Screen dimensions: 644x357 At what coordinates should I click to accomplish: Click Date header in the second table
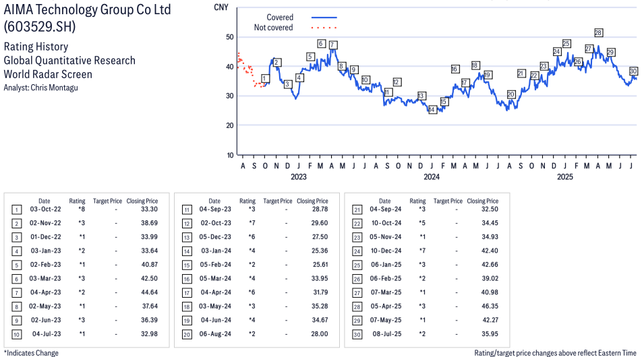tap(214, 201)
